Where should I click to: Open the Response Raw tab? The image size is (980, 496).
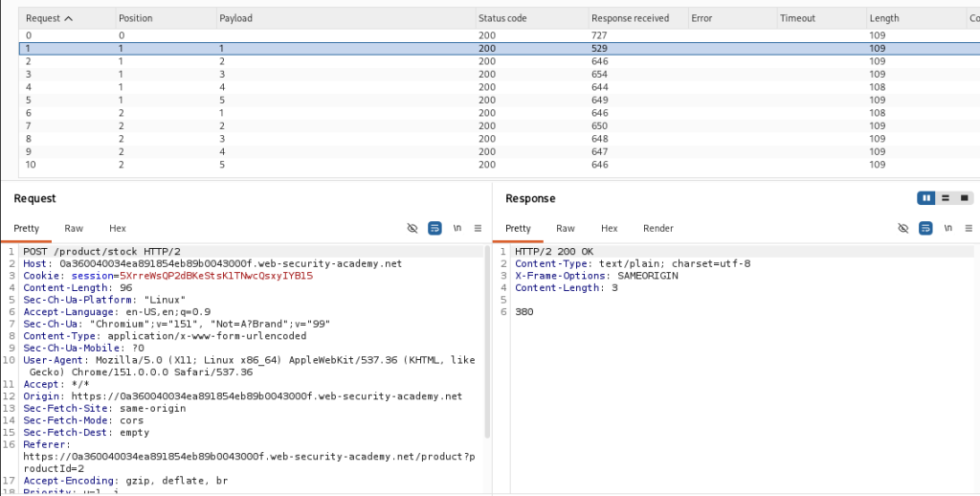coord(566,228)
